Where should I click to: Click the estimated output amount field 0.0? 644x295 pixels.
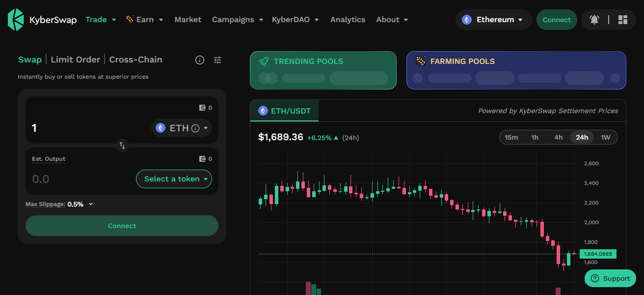[x=81, y=179]
